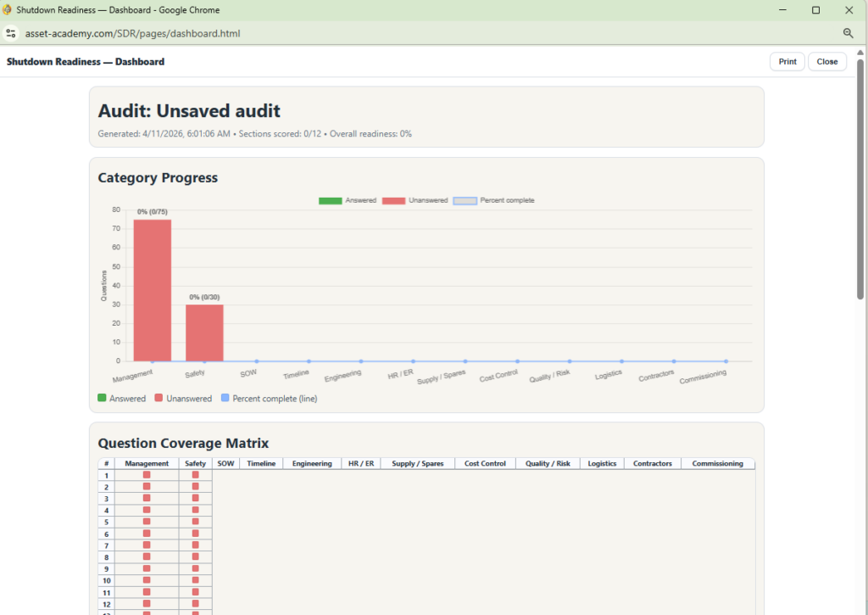Click the Safety unanswered red bar
The image size is (868, 615).
(204, 333)
